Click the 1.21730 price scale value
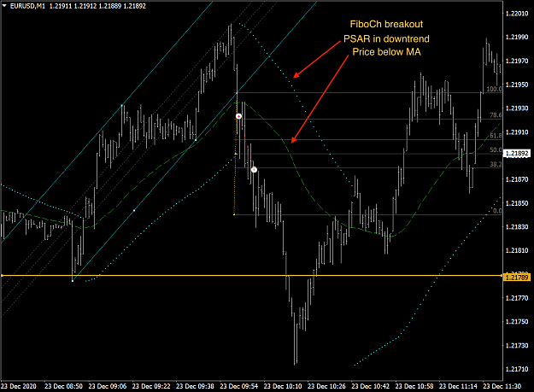The width and height of the screenshot is (534, 392). [517, 345]
